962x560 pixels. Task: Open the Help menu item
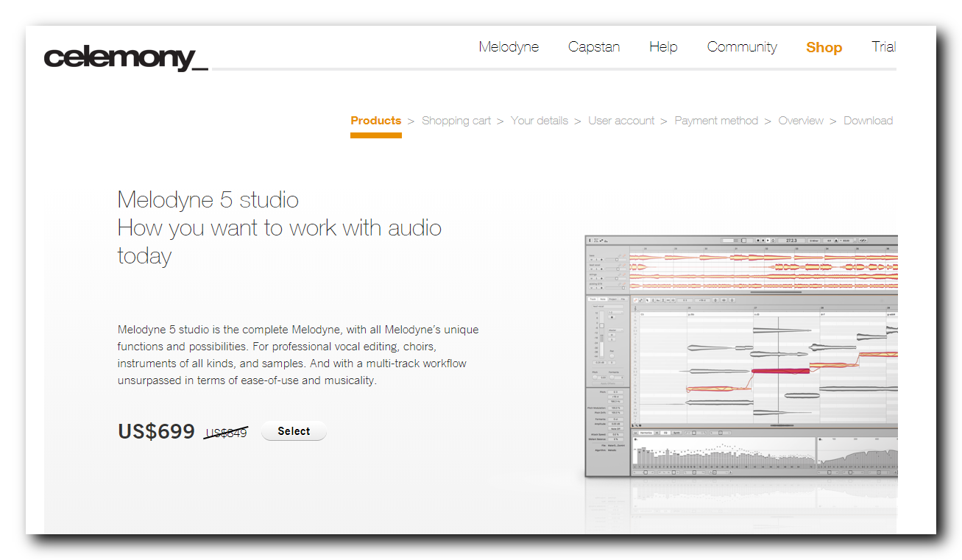coord(663,47)
